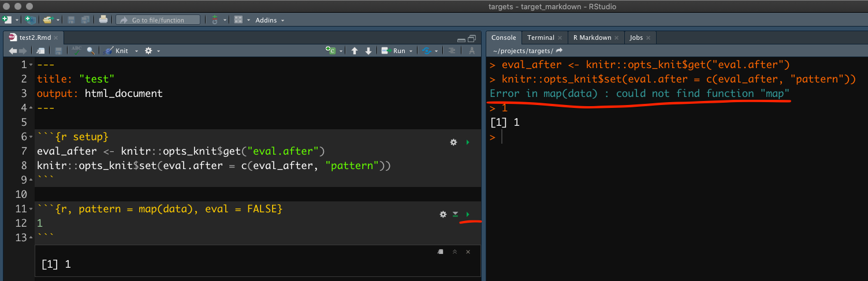The image size is (868, 281).
Task: Click the Knit button
Action: point(116,51)
